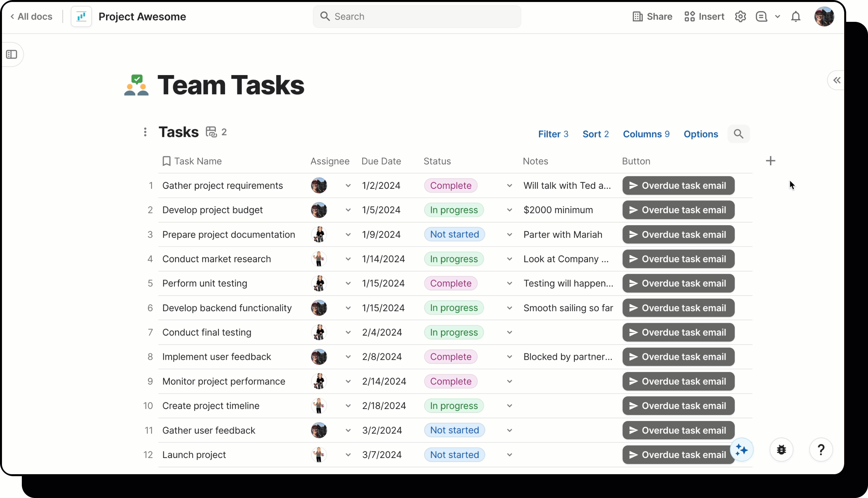Open the notifications bell

796,17
